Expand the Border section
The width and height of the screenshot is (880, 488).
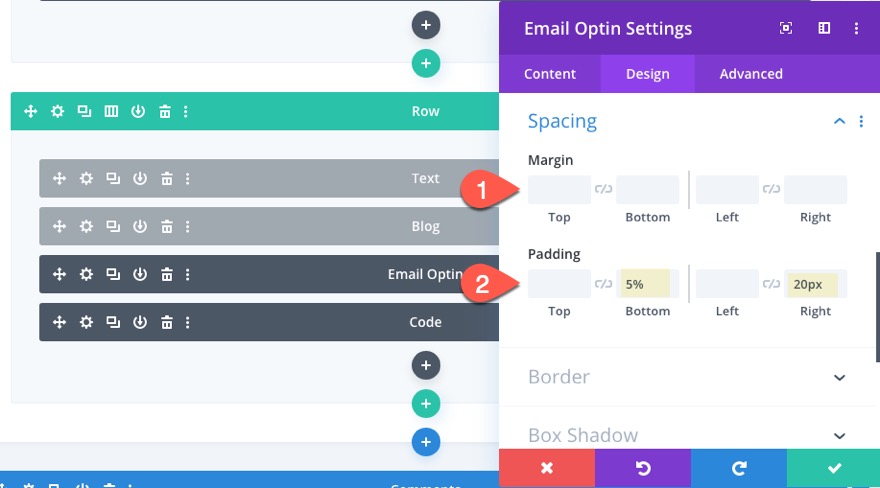coord(839,377)
